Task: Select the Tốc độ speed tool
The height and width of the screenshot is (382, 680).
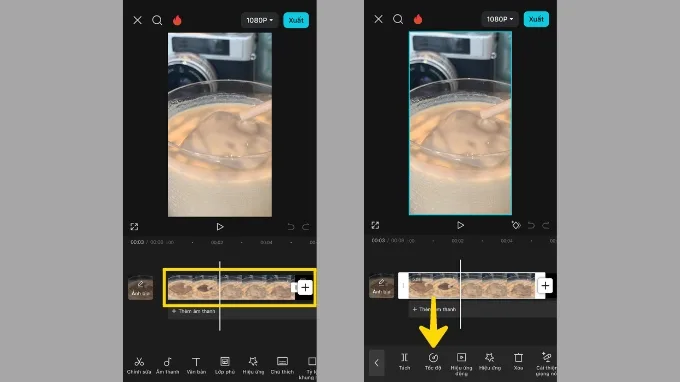Action: tap(433, 361)
